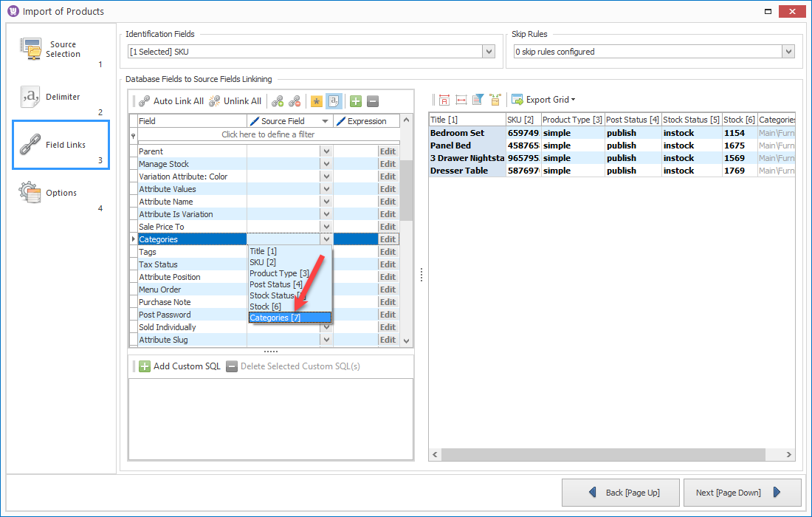This screenshot has height=517, width=812.
Task: Toggle the yellow asterisk toolbar icon
Action: [x=317, y=101]
